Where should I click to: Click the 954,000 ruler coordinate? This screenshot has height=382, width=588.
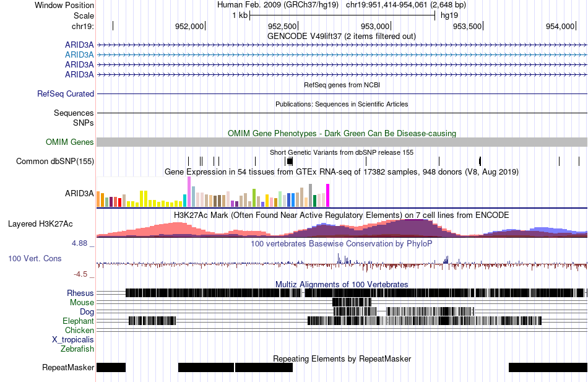pos(560,26)
